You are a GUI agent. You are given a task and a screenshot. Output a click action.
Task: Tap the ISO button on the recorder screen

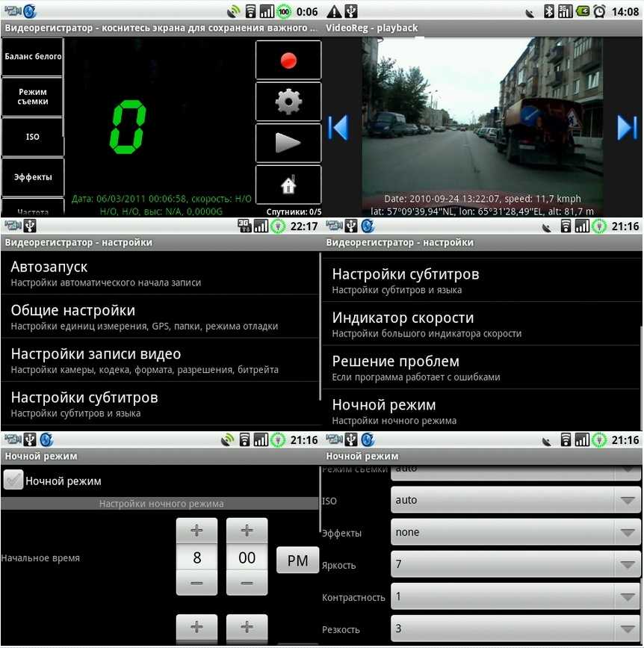click(x=33, y=137)
